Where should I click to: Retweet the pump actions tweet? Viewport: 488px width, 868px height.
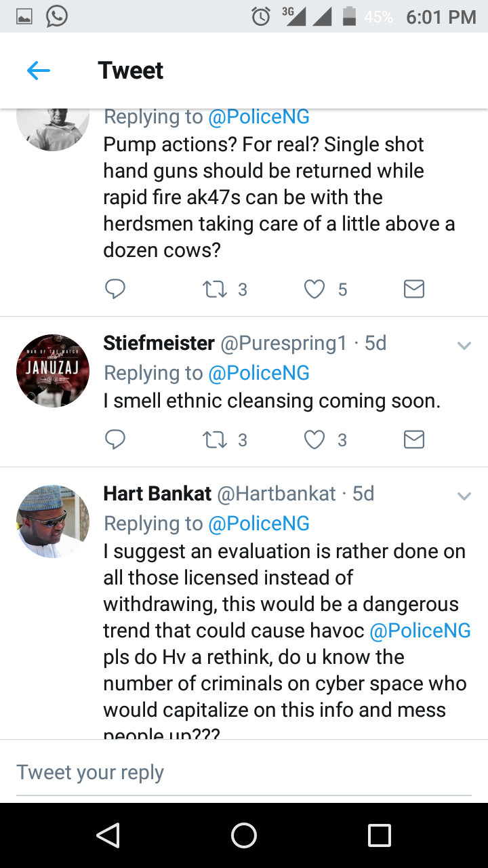pos(215,290)
